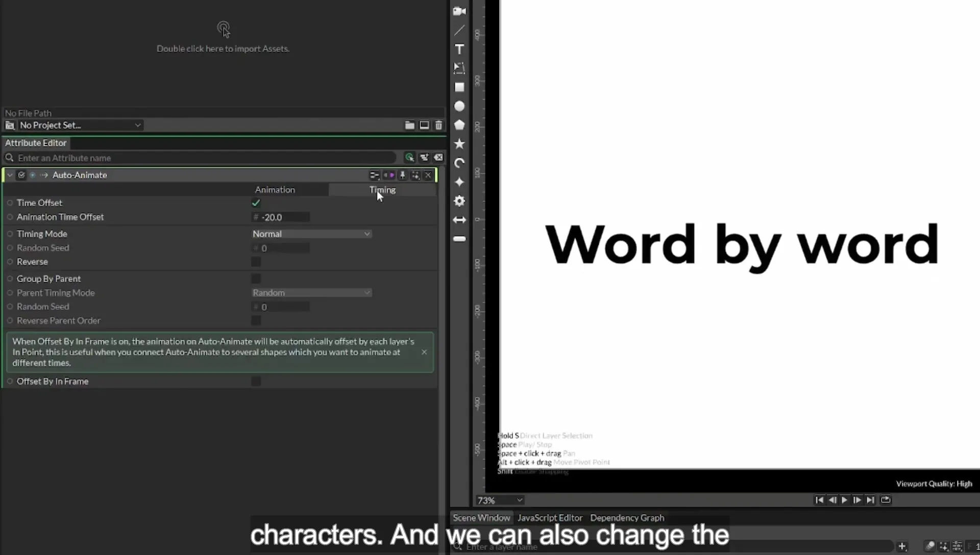
Task: Select the Ellipse shape tool
Action: tap(459, 106)
